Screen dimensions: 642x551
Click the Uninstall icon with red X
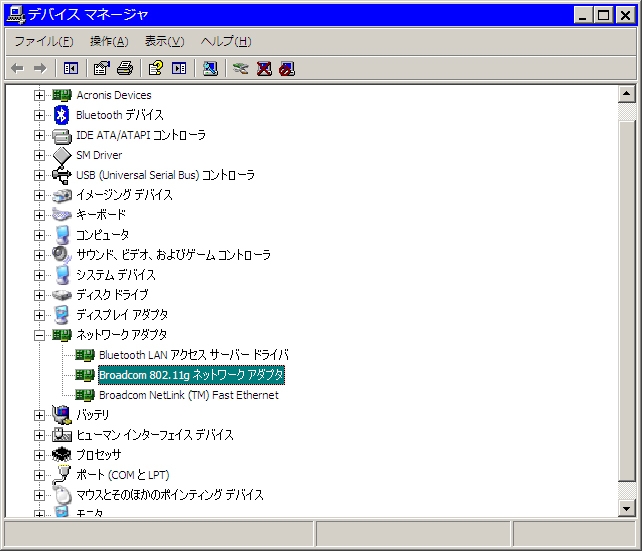coord(264,68)
